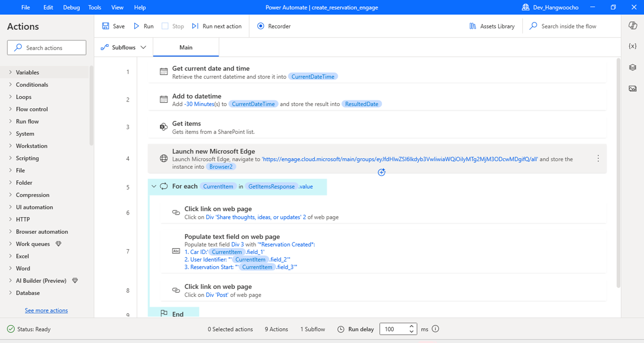The width and height of the screenshot is (644, 343).
Task: Click the CurrentDateTime variable in action 1
Action: (313, 77)
